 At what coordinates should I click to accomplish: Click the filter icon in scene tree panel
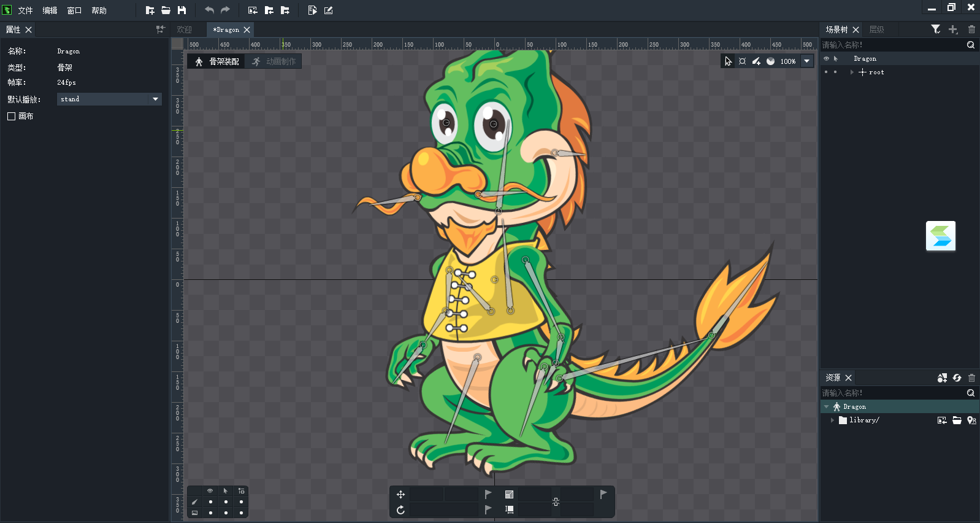tap(935, 29)
